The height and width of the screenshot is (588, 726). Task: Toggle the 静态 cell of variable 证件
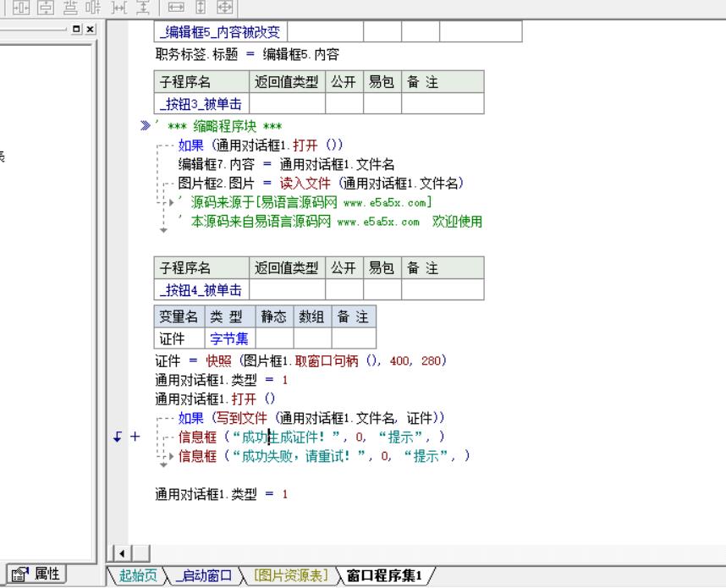click(274, 338)
